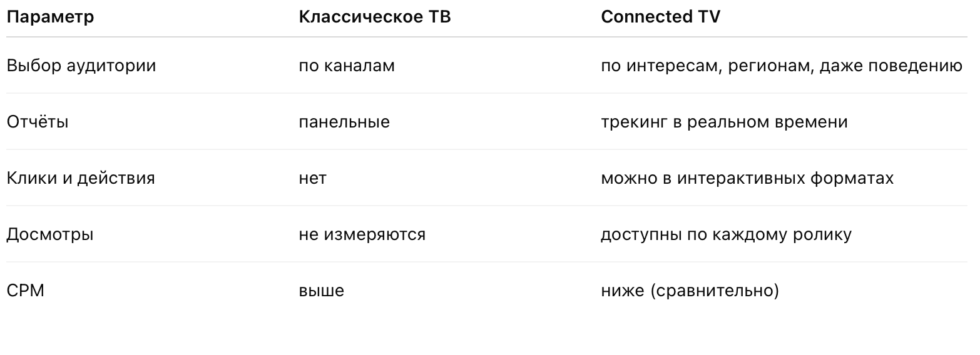Click доступны по каждому ролику cell
980x355 pixels.
point(726,234)
